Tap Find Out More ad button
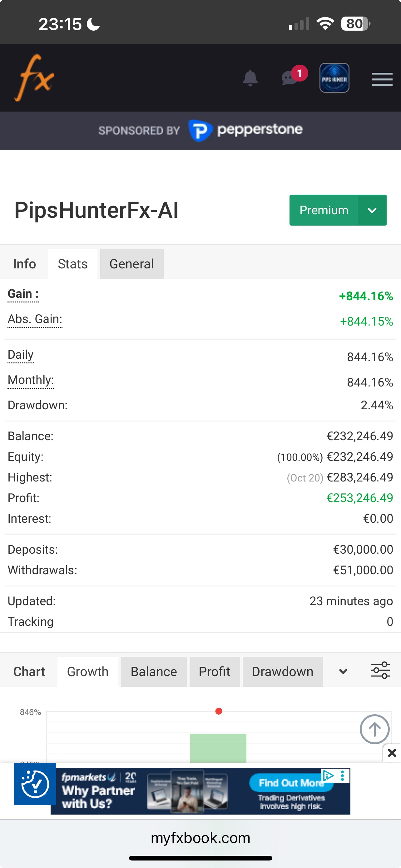This screenshot has width=401, height=868. tap(290, 783)
